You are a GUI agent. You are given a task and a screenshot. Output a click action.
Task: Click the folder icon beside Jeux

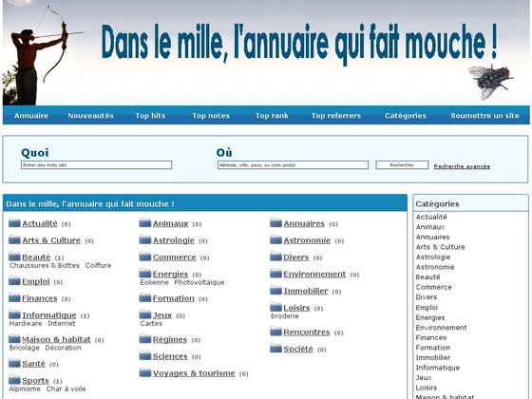(145, 314)
